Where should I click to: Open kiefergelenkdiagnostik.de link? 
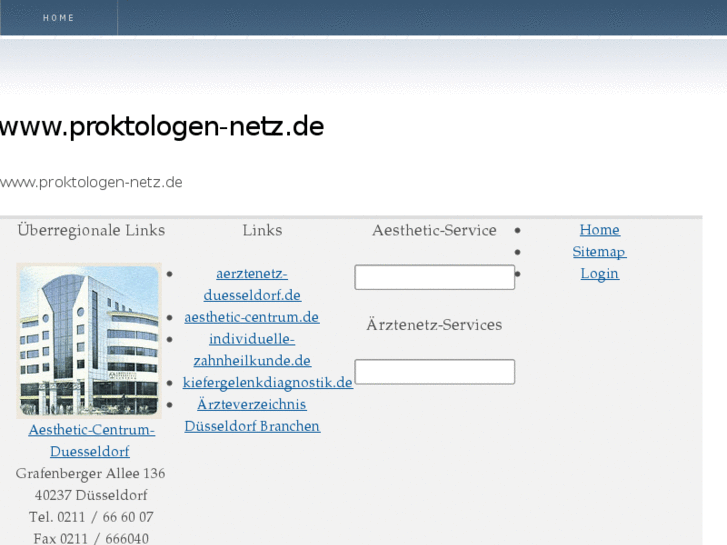[x=268, y=383]
